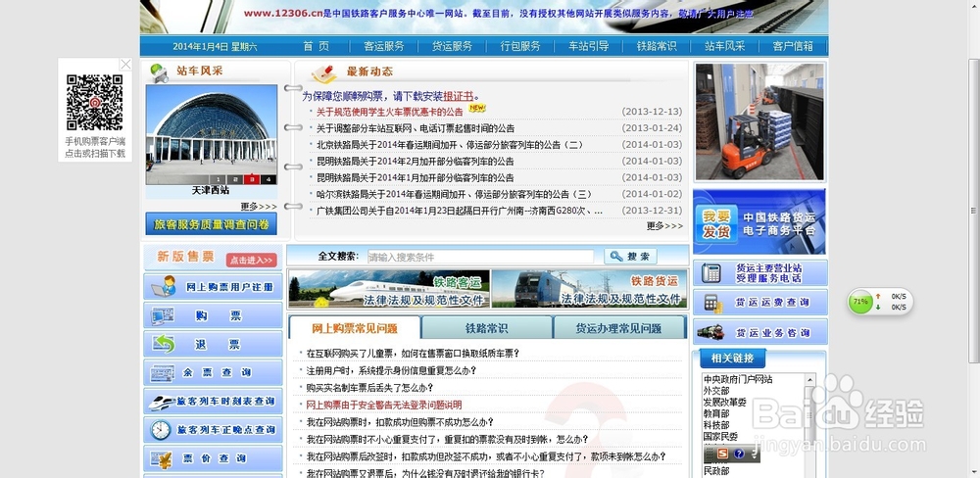Open red link 安全警告无法登录问题说明
The image size is (980, 478).
384,405
